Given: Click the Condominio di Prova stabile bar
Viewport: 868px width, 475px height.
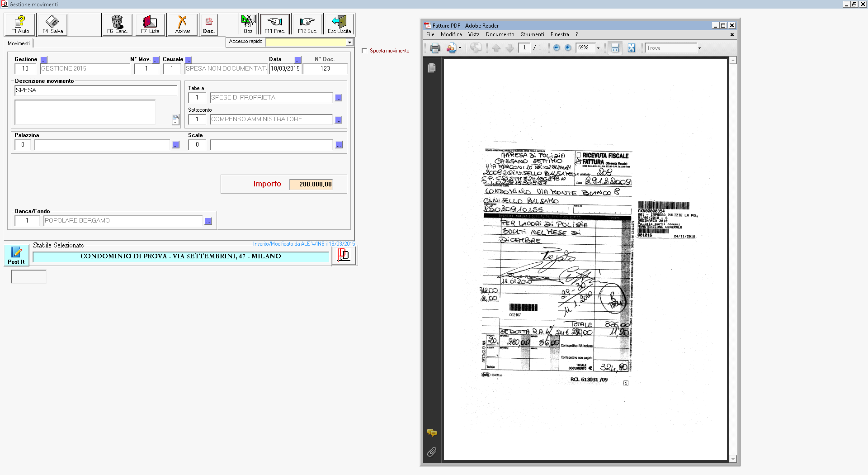Looking at the screenshot, I should pyautogui.click(x=181, y=256).
